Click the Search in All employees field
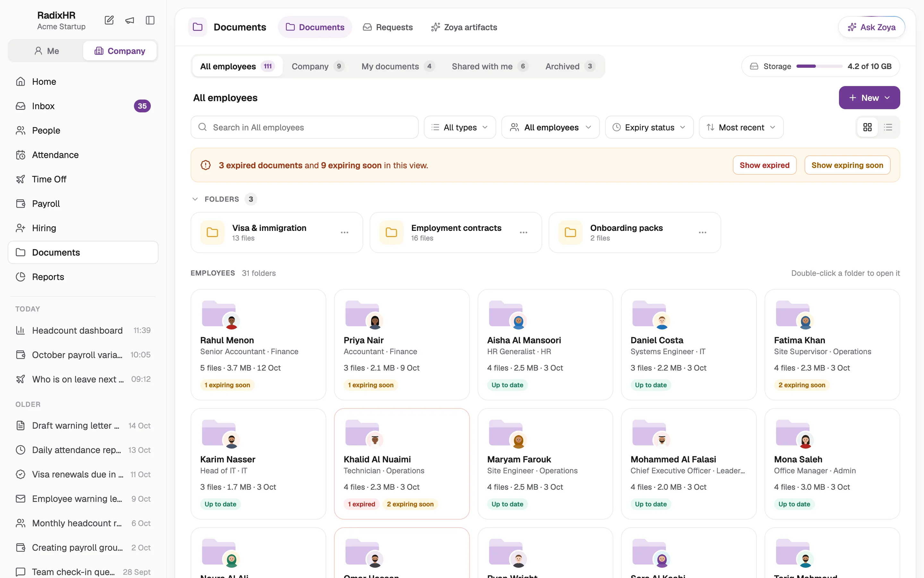Screen dimensions: 924x578 pos(304,127)
